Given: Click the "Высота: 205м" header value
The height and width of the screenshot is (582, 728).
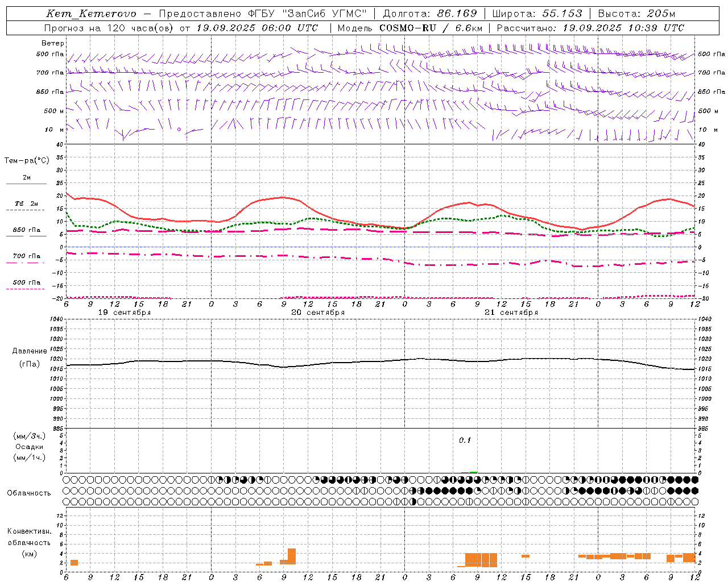Looking at the screenshot, I should [x=637, y=14].
